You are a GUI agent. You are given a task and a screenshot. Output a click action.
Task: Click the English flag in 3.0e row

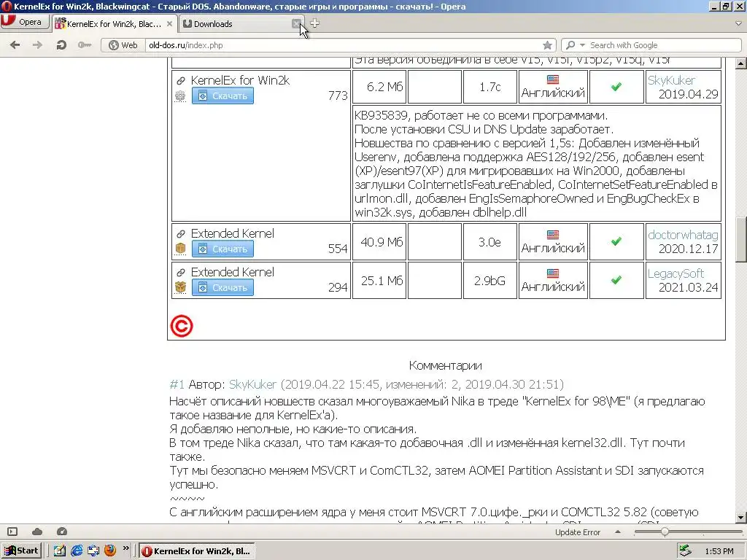(x=553, y=235)
